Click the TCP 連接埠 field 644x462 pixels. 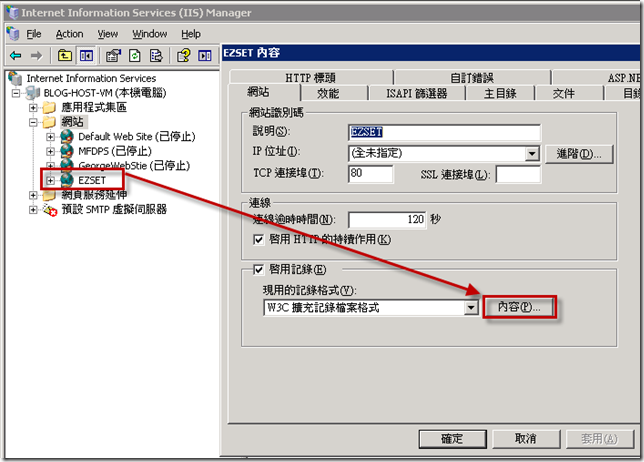click(x=370, y=174)
